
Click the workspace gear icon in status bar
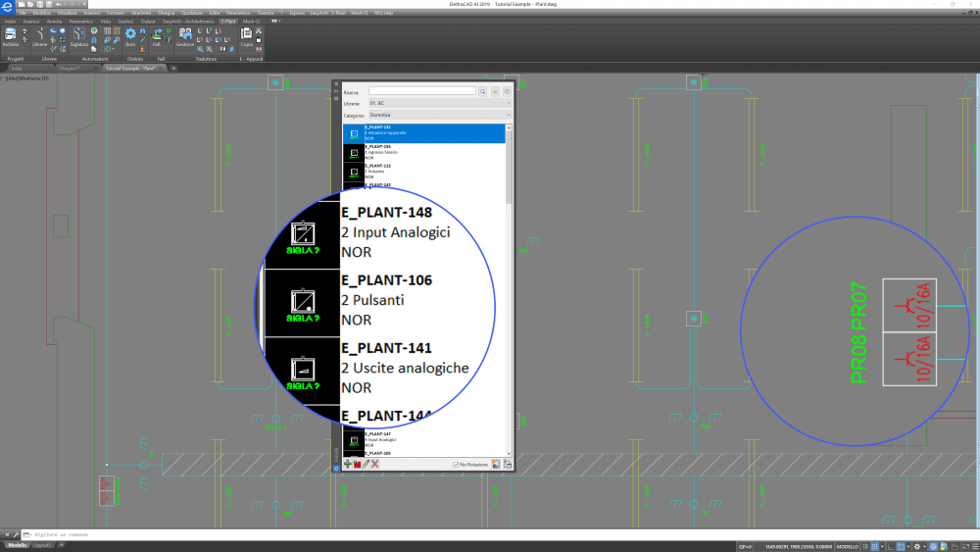917,546
